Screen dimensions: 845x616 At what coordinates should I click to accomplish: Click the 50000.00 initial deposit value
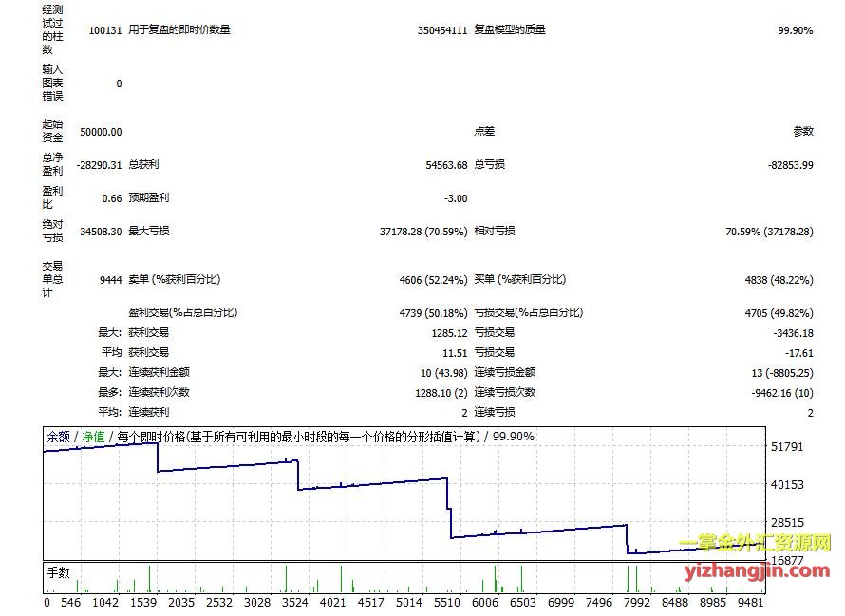[x=102, y=132]
